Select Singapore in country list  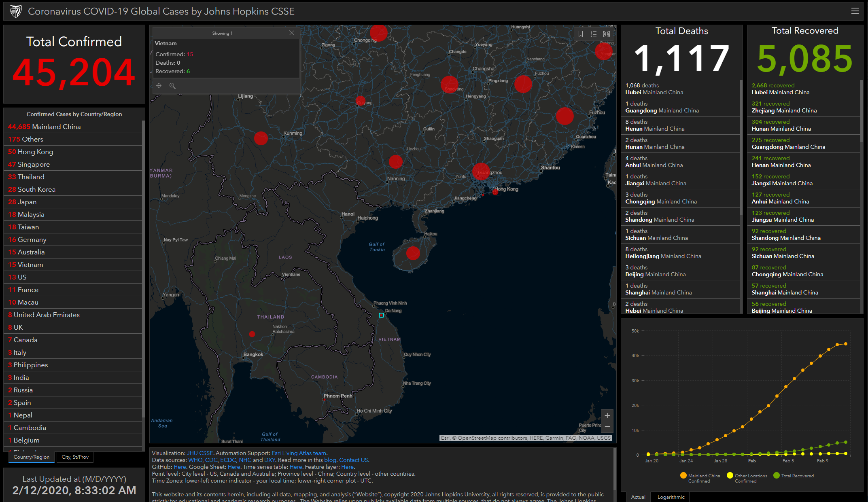tap(73, 164)
